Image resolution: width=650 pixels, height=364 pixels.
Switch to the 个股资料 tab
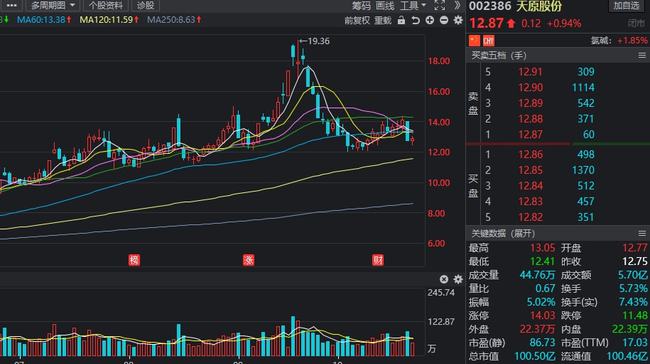[106, 5]
